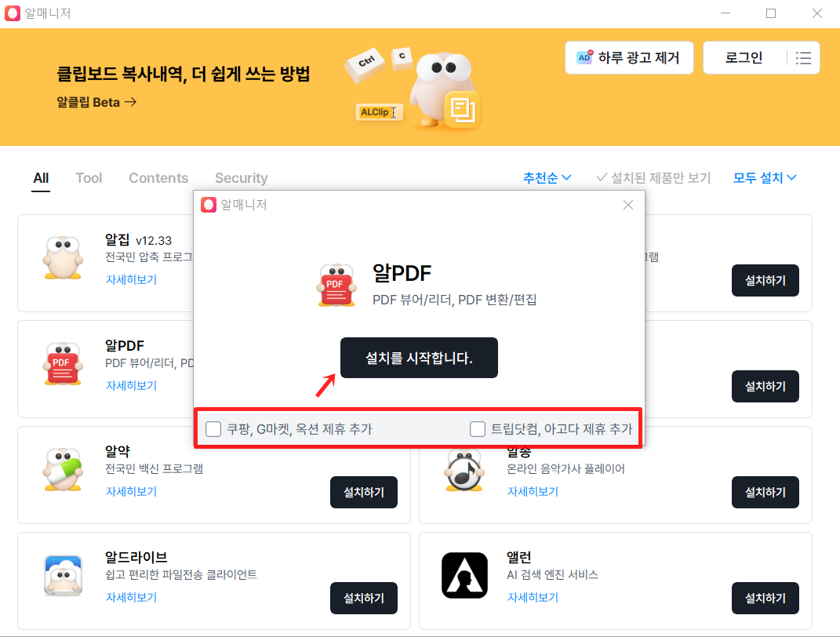Screen dimensions: 840x637
Task: Click AI 검색 엔진 서비스 description
Action: tap(552, 575)
